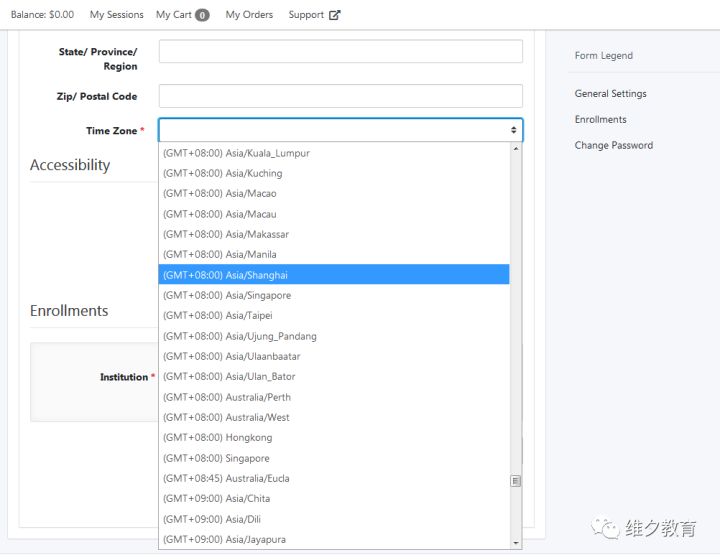This screenshot has height=560, width=720.
Task: Click the time zone list scroll up arrow
Action: (516, 149)
